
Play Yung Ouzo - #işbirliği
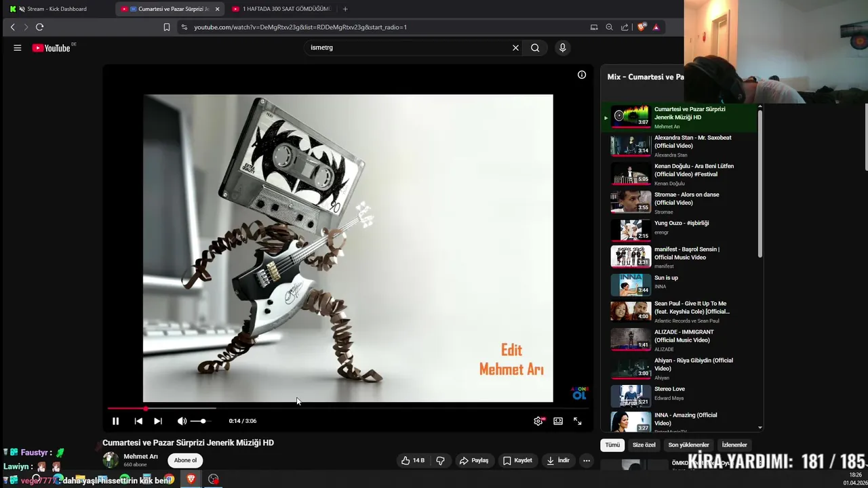point(680,229)
